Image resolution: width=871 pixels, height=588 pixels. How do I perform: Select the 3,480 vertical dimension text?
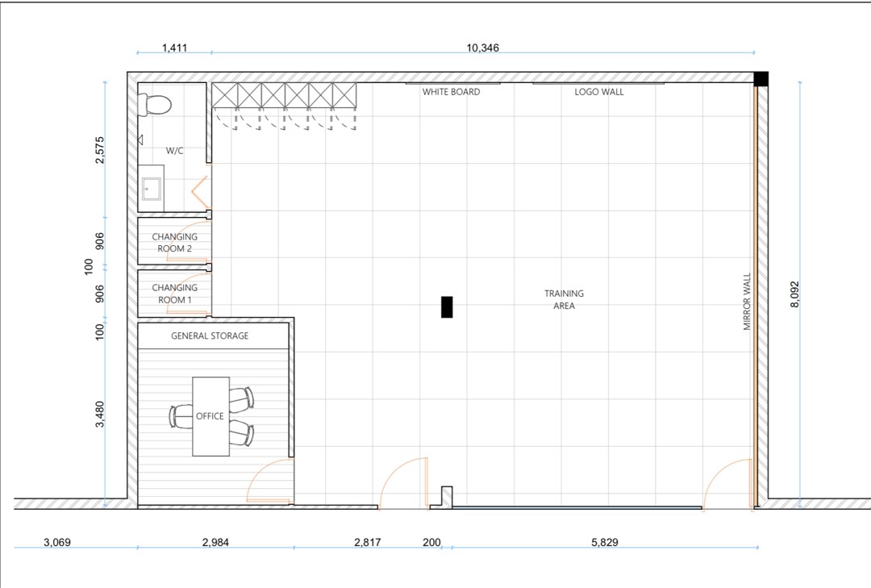tap(99, 414)
